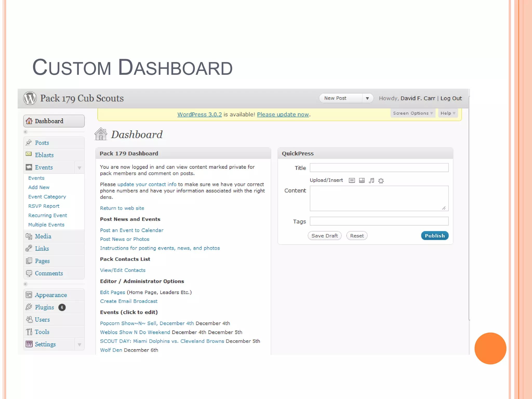Click the Links chain icon

pos(29,248)
